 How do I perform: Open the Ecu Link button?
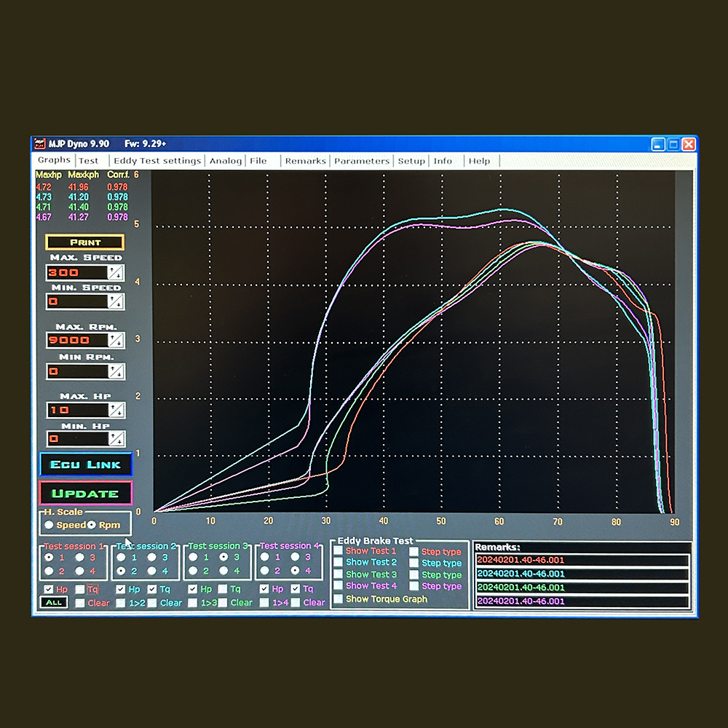[85, 464]
